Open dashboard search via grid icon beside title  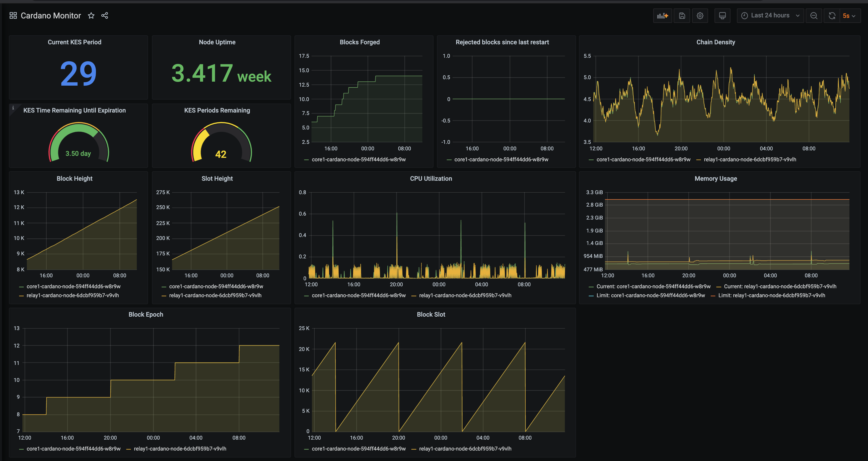pos(13,15)
